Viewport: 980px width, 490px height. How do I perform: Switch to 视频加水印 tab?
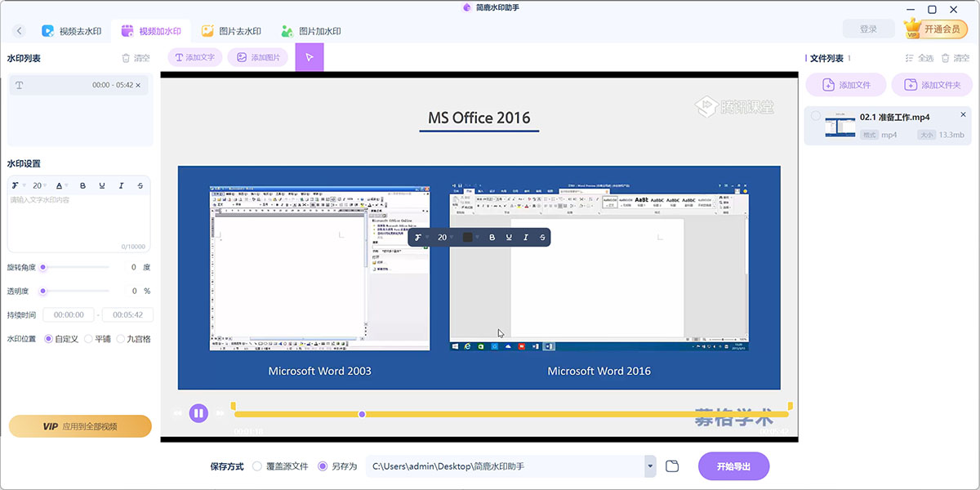point(151,31)
